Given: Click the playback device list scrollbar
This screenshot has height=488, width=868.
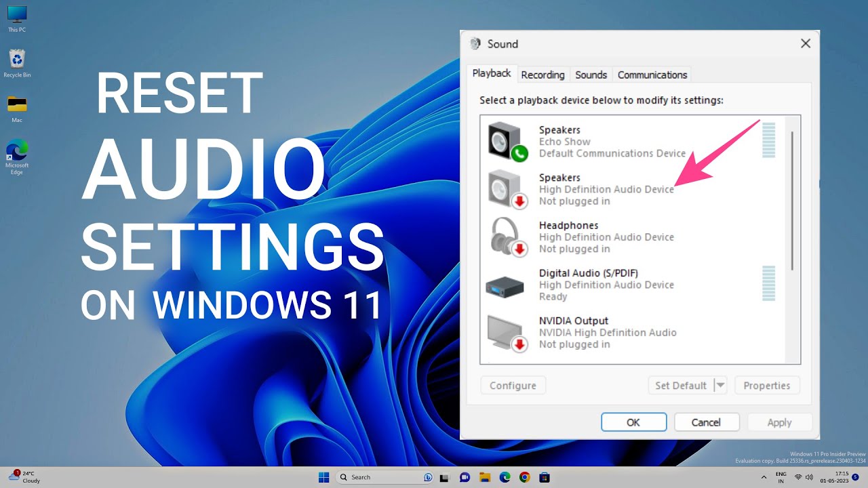Looking at the screenshot, I should pos(792,203).
